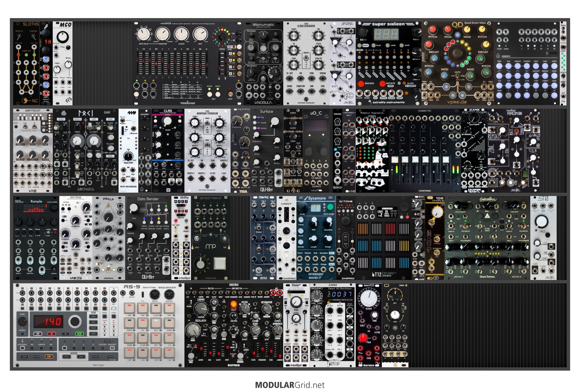
Task: Select the Mimetic Digitalis module
Action: (372, 151)
